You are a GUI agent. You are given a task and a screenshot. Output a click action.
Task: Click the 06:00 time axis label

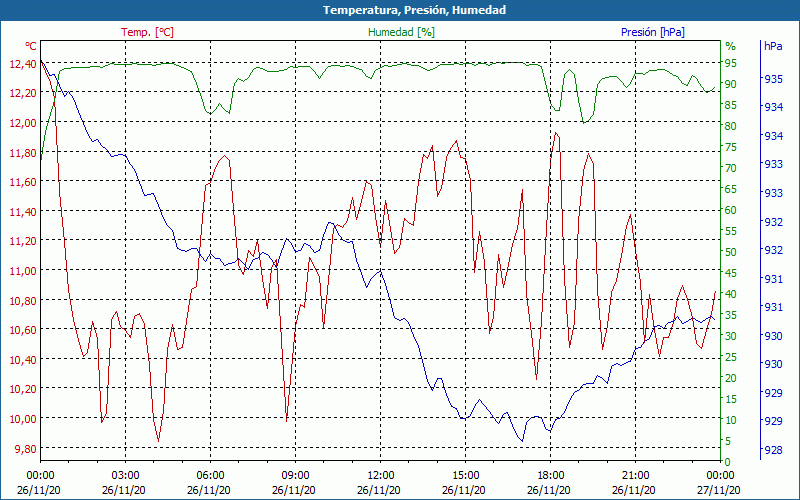pyautogui.click(x=211, y=477)
